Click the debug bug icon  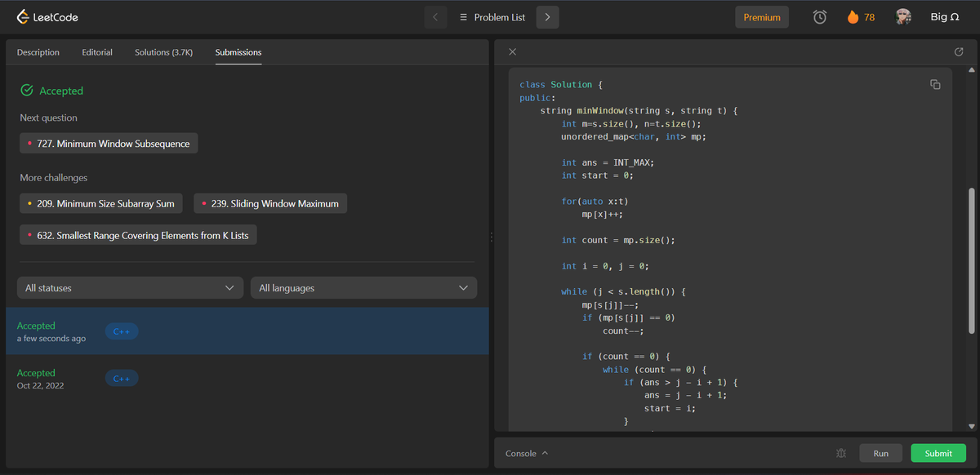[x=841, y=453]
